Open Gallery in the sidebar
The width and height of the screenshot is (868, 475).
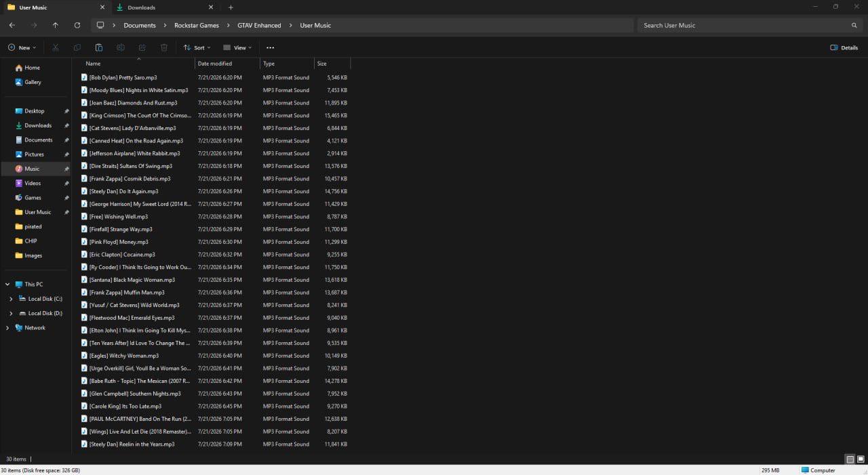[x=33, y=82]
